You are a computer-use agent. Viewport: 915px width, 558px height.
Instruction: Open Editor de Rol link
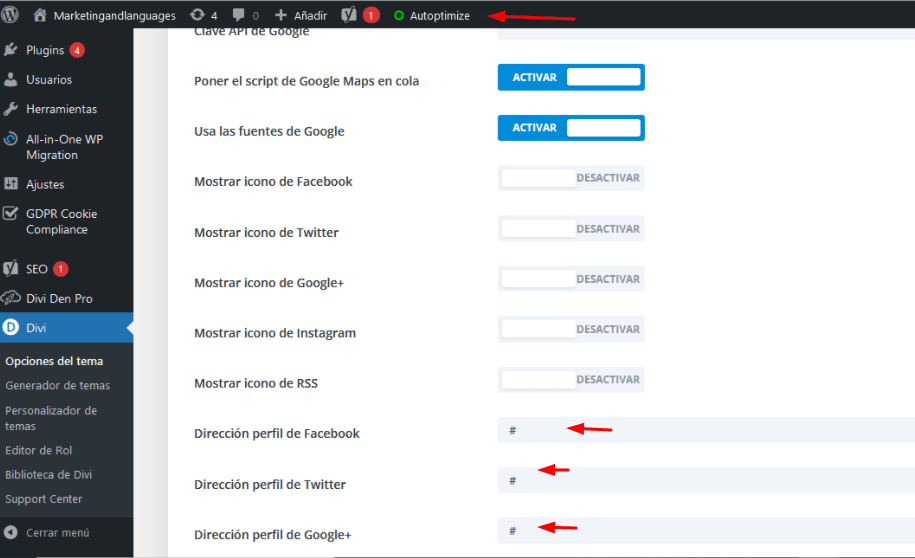point(39,450)
